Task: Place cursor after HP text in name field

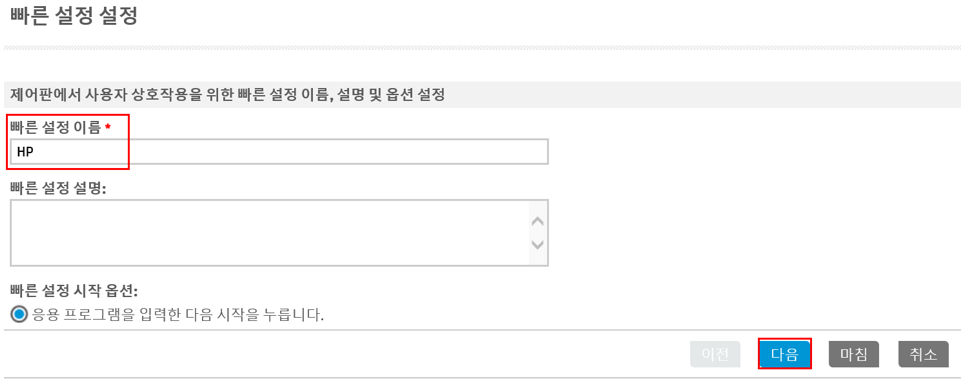Action: tap(35, 152)
